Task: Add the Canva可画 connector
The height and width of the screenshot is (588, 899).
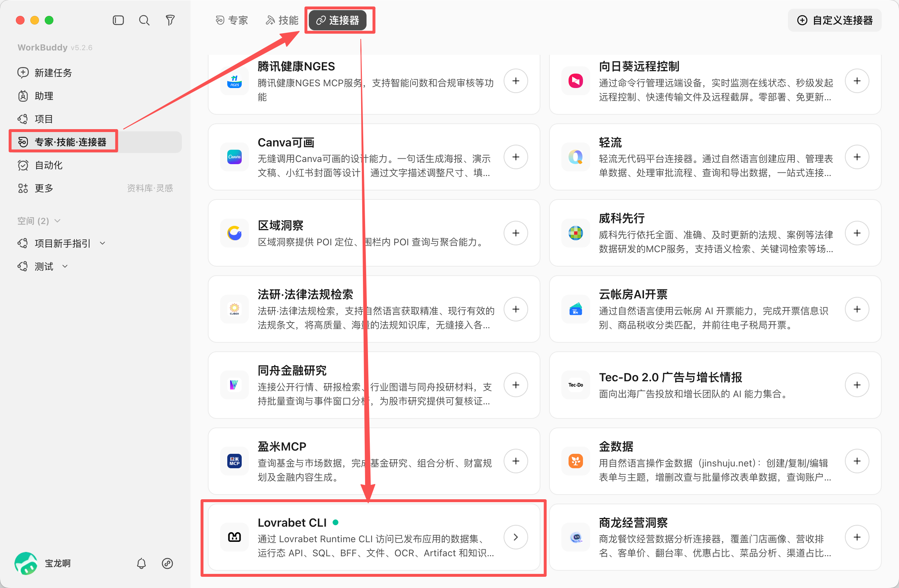Action: pos(516,157)
